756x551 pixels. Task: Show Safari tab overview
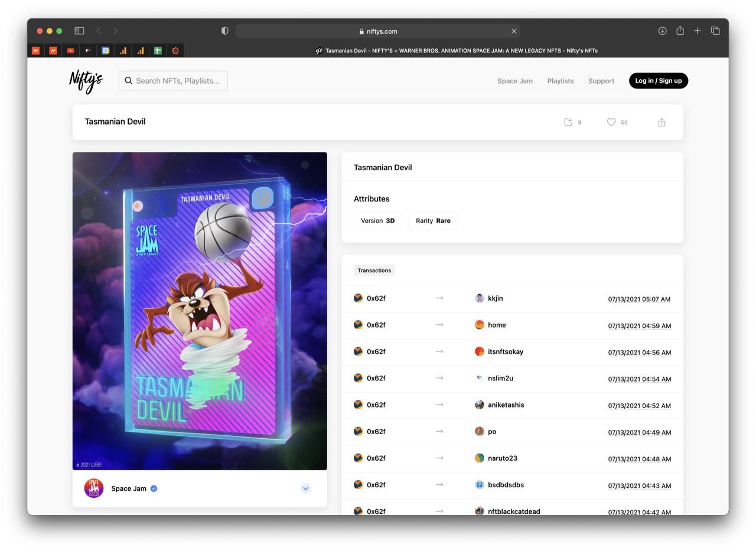click(x=715, y=31)
